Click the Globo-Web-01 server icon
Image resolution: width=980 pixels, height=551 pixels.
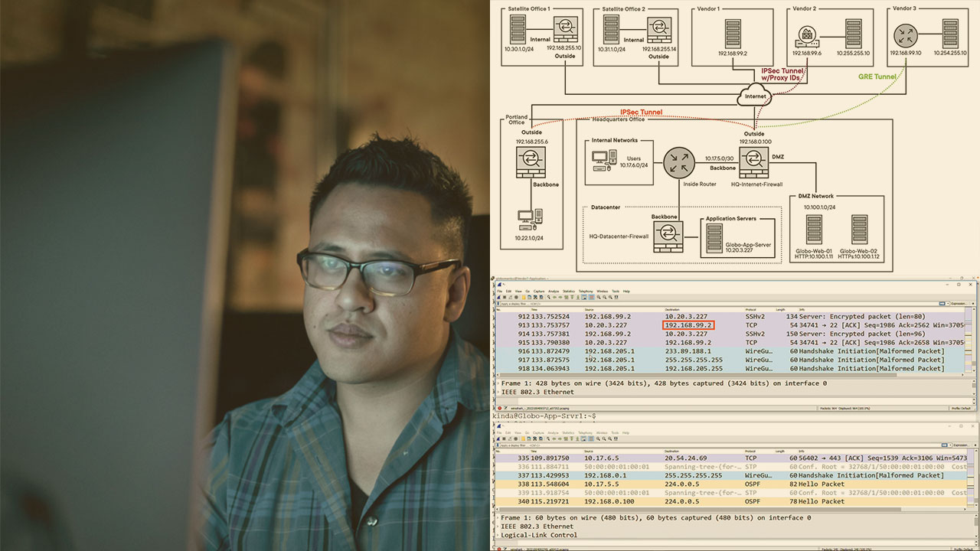[814, 230]
